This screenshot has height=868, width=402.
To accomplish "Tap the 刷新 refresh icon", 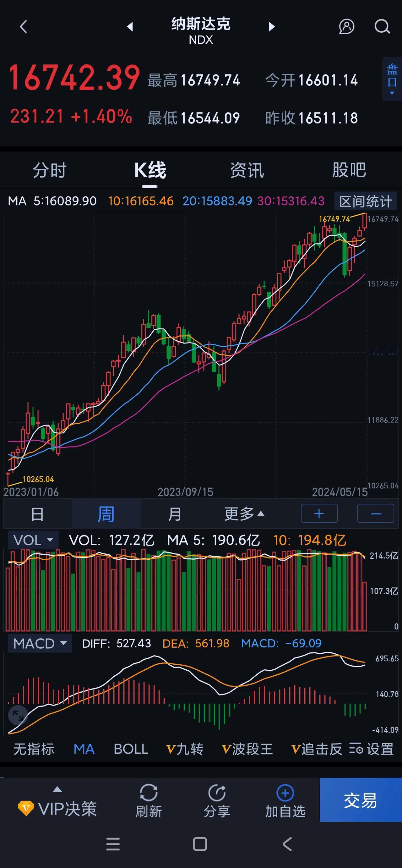I will (x=149, y=801).
